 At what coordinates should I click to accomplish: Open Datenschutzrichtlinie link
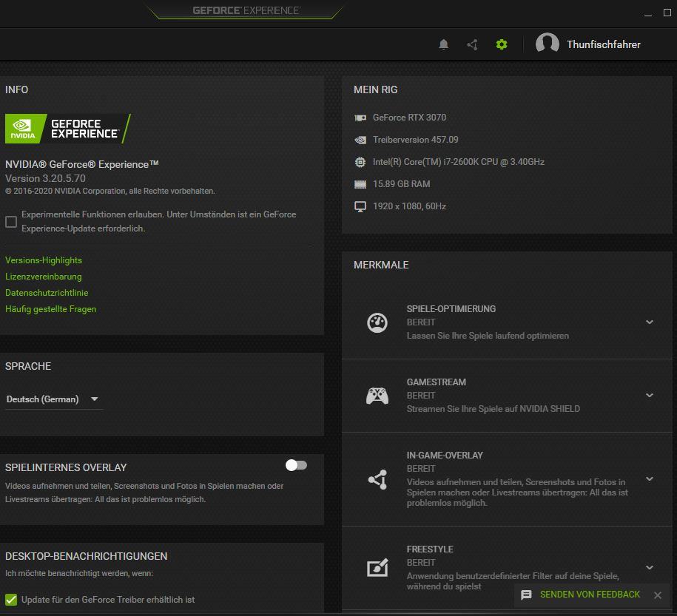47,293
